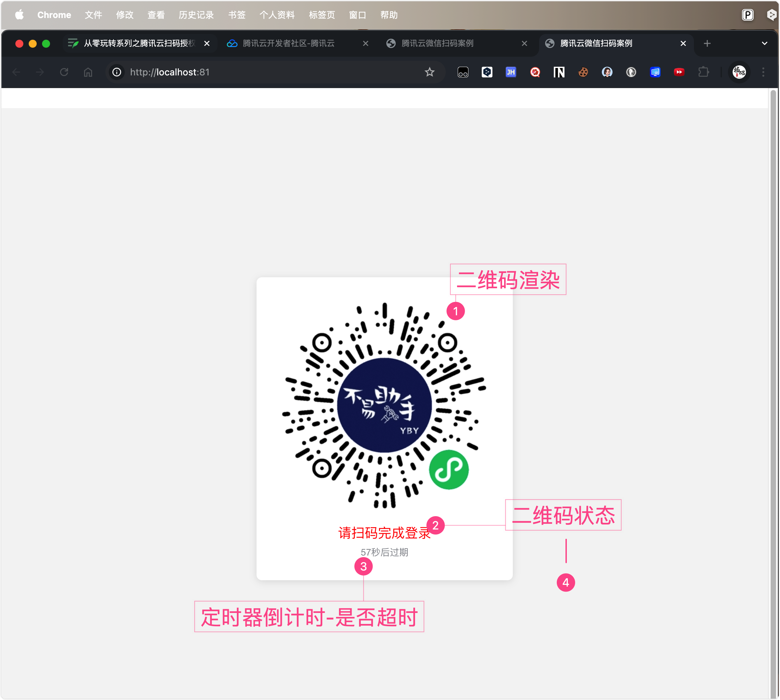Focus the address bar showing localhost:81

tap(275, 72)
